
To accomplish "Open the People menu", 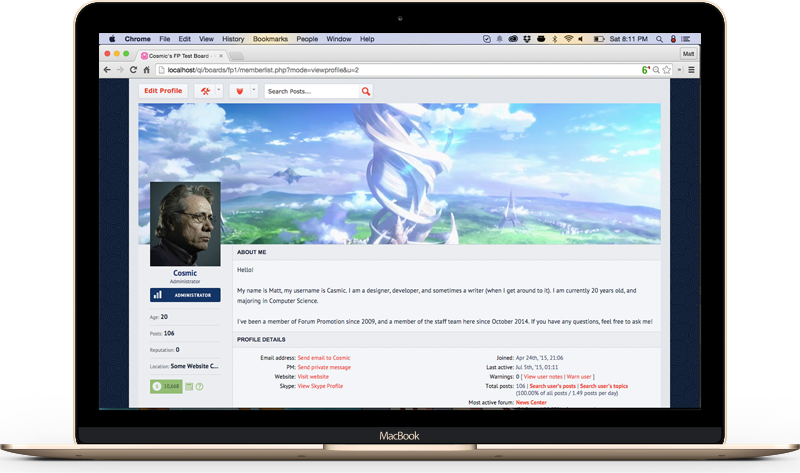I will pos(307,39).
